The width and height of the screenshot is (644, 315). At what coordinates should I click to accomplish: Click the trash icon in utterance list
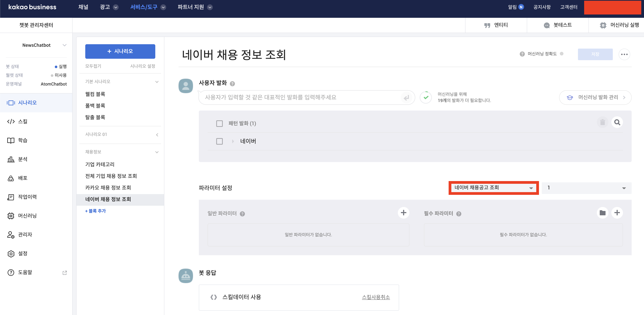(x=602, y=122)
